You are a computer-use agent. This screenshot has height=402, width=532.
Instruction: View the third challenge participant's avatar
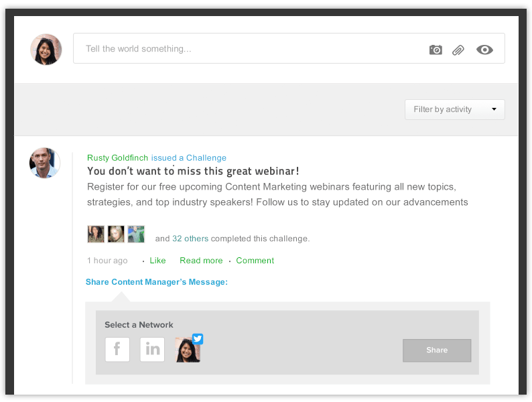click(x=136, y=234)
